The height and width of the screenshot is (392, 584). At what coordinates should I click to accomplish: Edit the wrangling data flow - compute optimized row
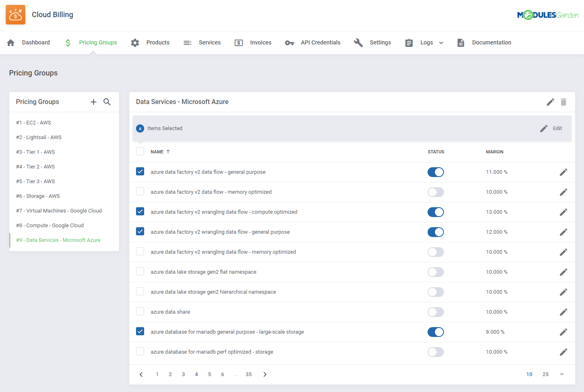pyautogui.click(x=564, y=212)
